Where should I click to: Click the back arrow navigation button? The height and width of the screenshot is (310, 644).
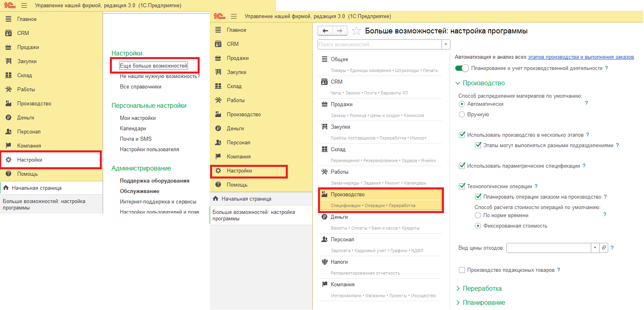(325, 31)
